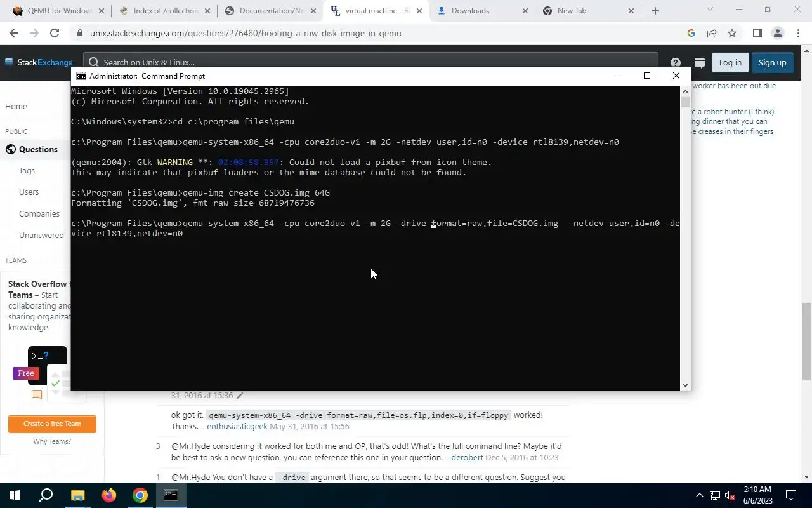The width and height of the screenshot is (812, 508).
Task: Open Command Prompt taskbar icon
Action: click(171, 495)
